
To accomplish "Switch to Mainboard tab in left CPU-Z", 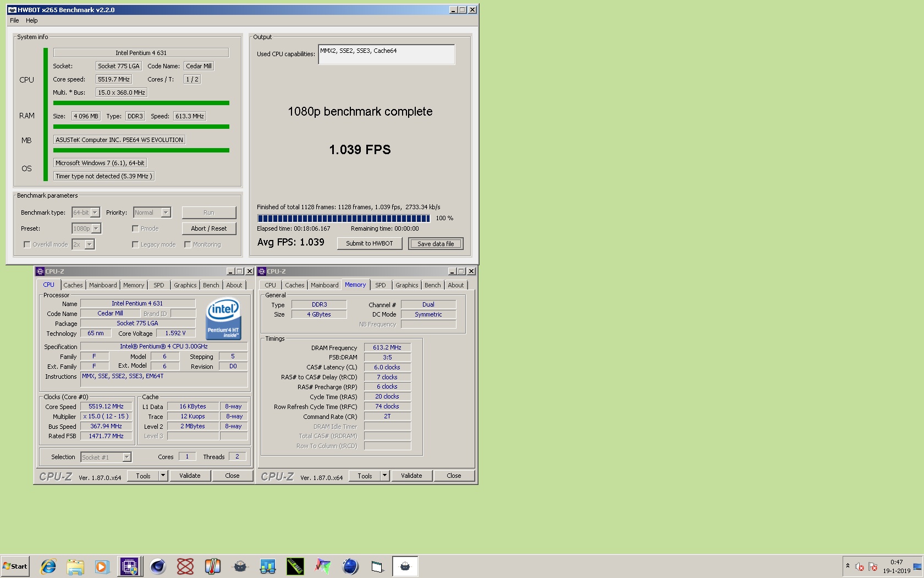I will pos(103,285).
